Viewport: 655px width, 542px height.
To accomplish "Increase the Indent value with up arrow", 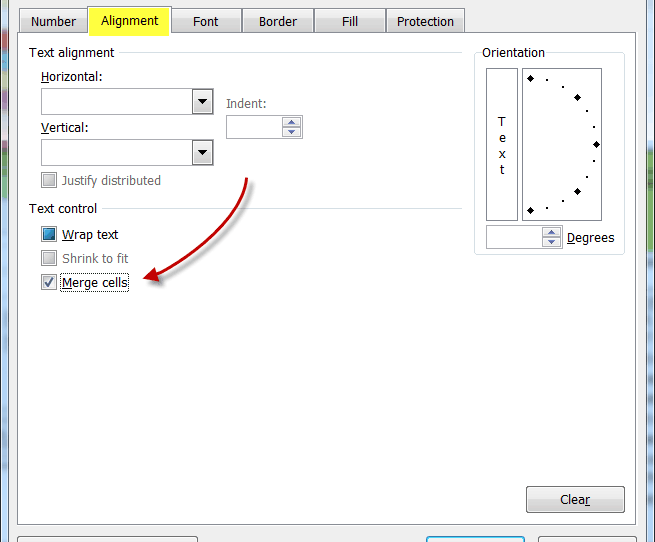I will [x=292, y=122].
